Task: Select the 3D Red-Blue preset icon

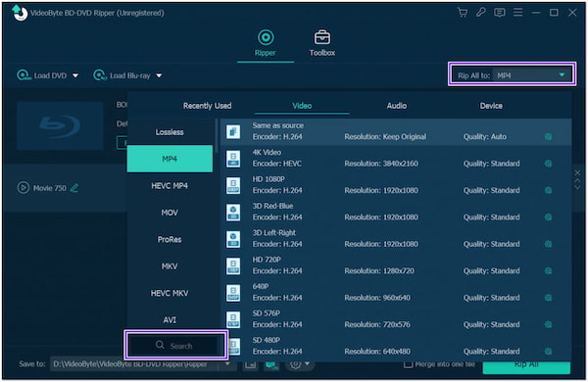Action: 233,213
